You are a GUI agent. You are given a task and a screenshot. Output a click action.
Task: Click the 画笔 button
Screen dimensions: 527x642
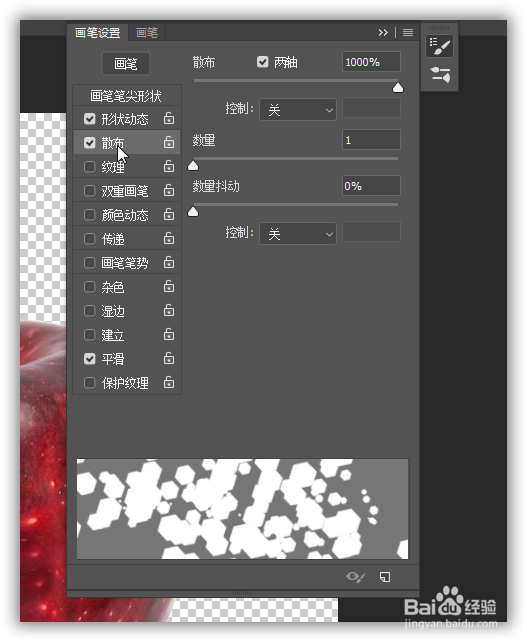tap(126, 63)
